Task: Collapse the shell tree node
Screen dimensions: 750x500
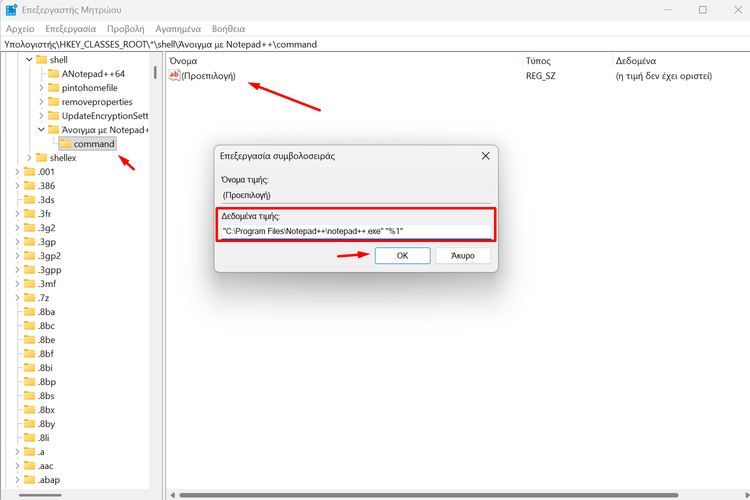Action: coord(29,60)
